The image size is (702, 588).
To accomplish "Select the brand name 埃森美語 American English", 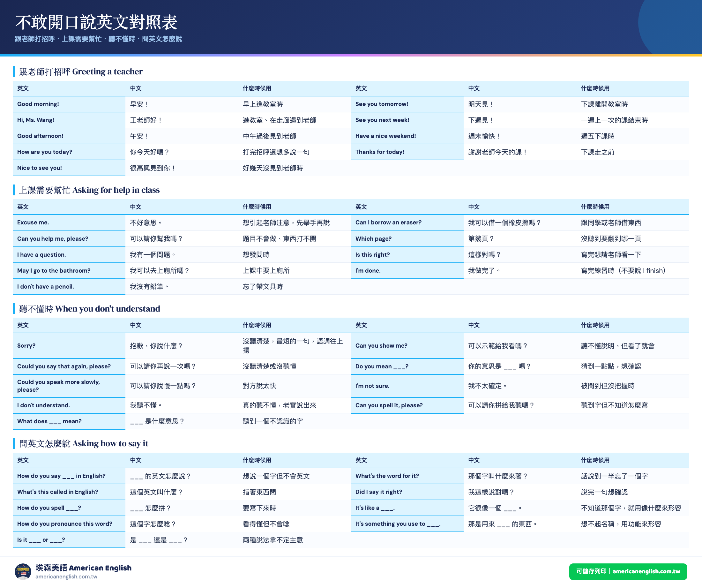I will pos(84,568).
